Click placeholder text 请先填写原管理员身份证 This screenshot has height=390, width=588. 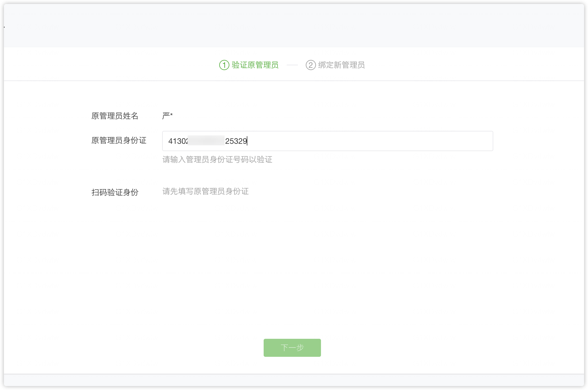[205, 192]
